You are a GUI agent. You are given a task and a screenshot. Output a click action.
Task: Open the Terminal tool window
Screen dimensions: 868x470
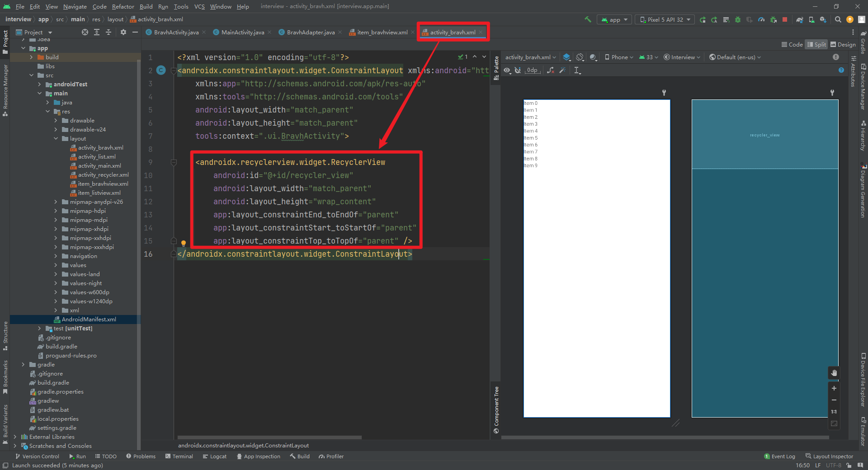tap(179, 456)
